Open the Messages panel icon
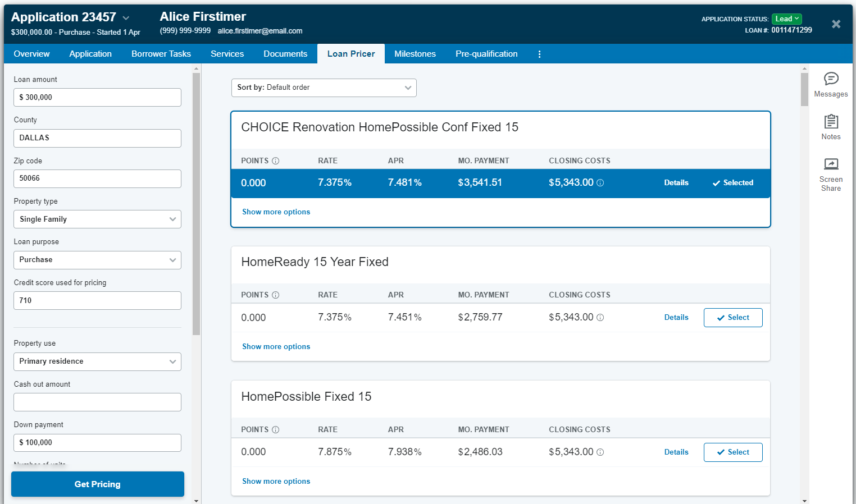Viewport: 856px width, 504px height. pos(831,79)
